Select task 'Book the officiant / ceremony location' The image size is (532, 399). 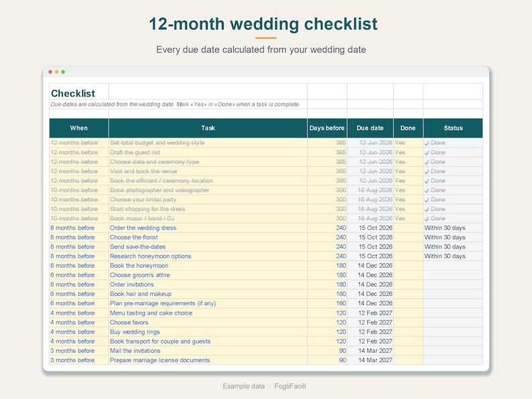click(x=208, y=181)
